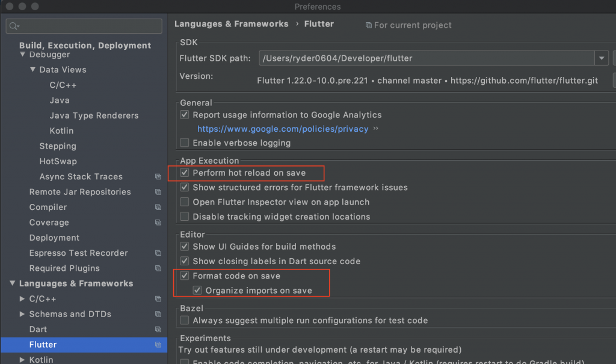Image resolution: width=616 pixels, height=364 pixels.
Task: Select Dart in the settings tree
Action: click(38, 330)
